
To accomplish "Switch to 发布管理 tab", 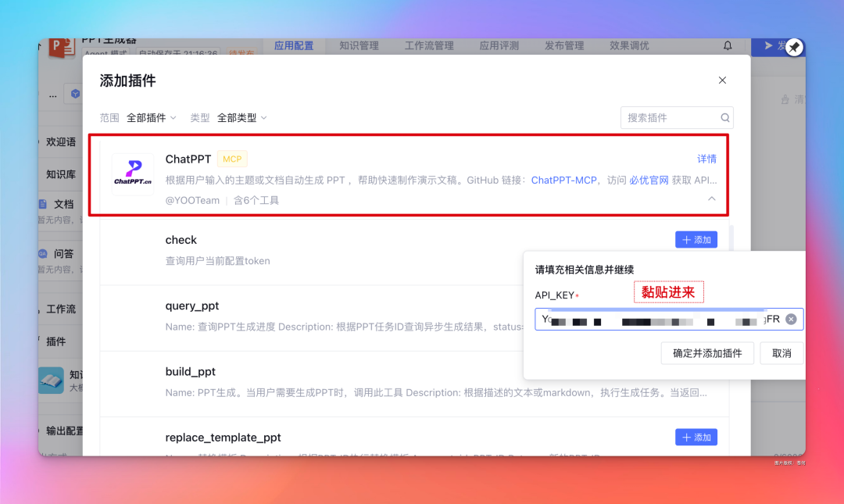I will pos(564,46).
